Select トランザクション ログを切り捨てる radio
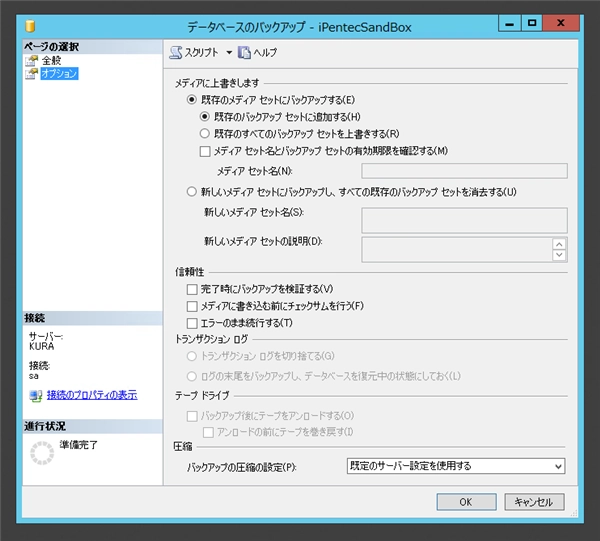 point(192,356)
